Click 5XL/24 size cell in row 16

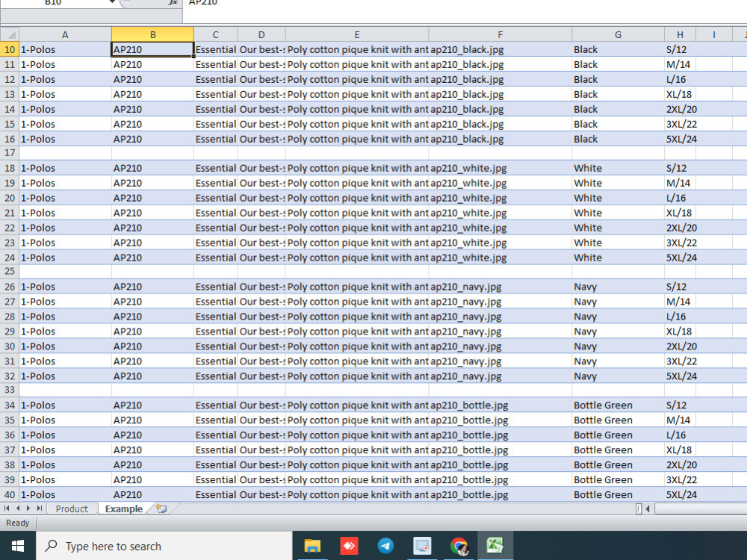[680, 139]
